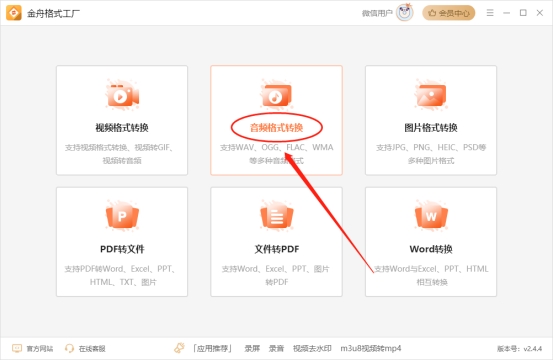Click the 支持JPG、PNG、HEIC、PSD description

click(431, 154)
